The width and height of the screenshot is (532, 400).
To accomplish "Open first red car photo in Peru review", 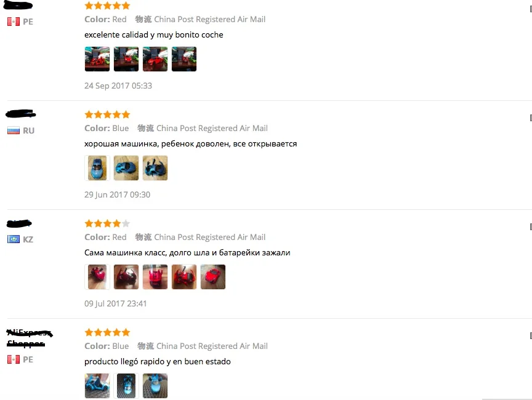I will [97, 59].
